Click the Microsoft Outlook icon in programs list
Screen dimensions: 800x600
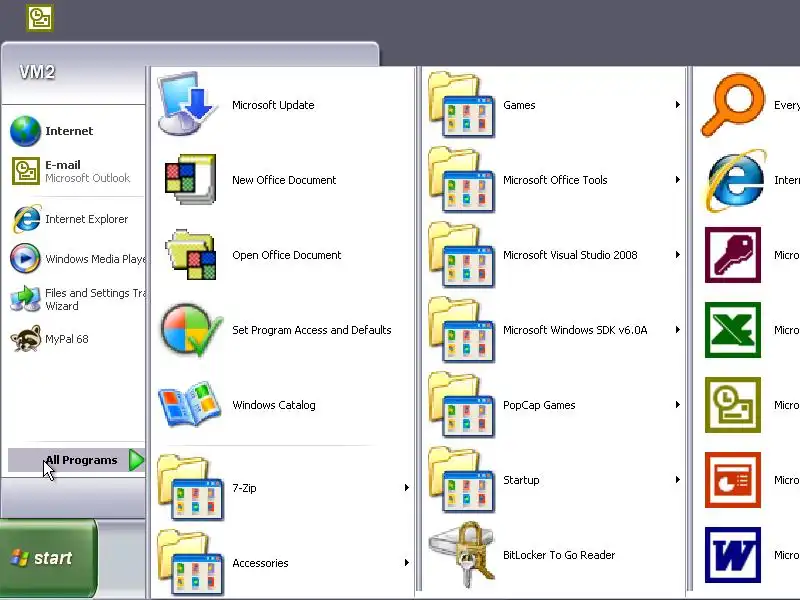[733, 405]
